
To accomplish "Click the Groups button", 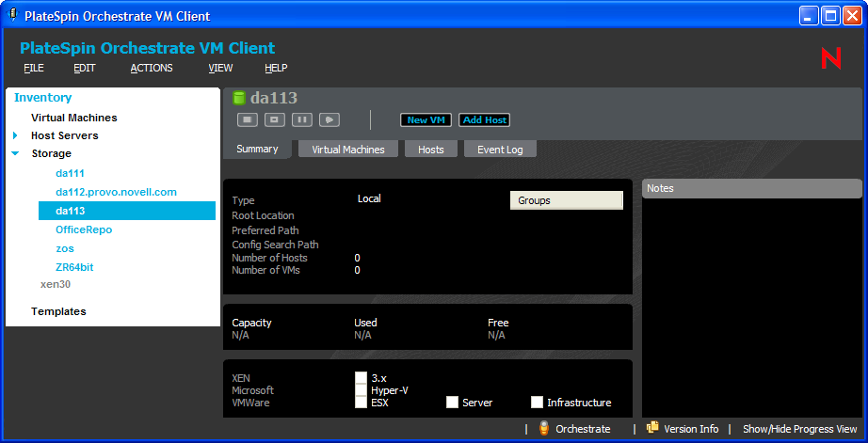I will (567, 200).
